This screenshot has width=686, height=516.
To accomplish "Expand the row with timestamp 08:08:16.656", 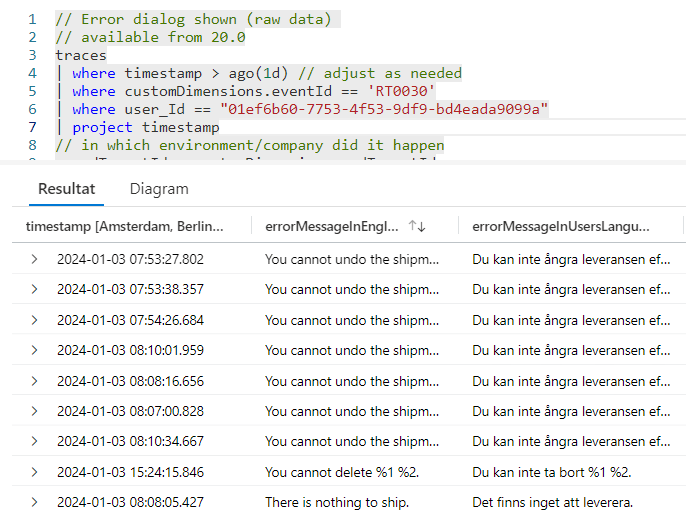I will [x=35, y=381].
